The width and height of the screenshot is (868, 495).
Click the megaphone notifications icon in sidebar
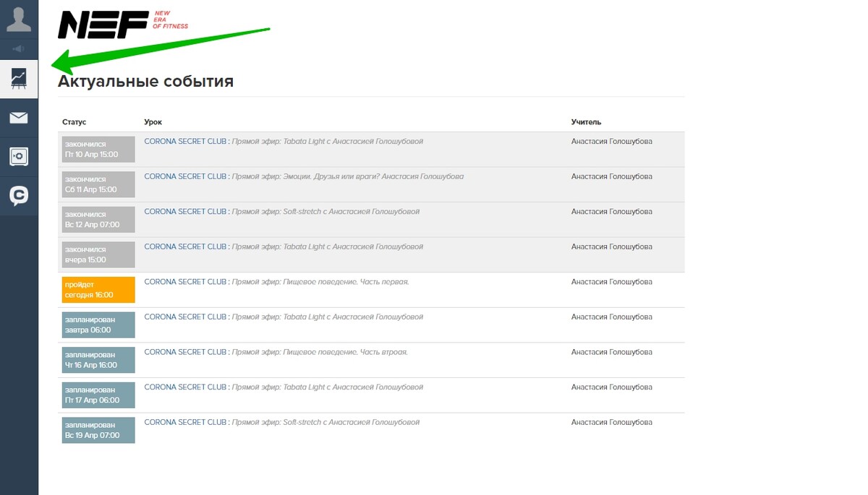coord(19,49)
